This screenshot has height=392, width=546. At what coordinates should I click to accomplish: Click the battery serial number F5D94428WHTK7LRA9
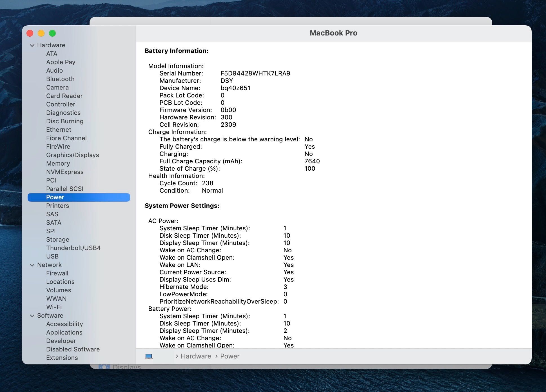255,73
